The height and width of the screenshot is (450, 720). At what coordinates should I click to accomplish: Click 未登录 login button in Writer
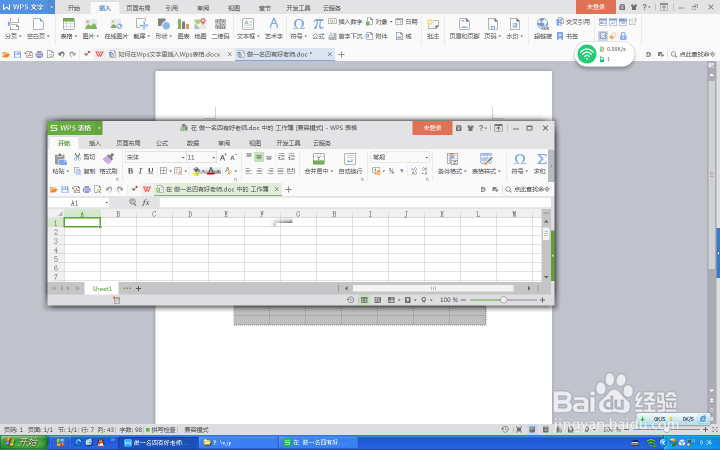[x=596, y=7]
